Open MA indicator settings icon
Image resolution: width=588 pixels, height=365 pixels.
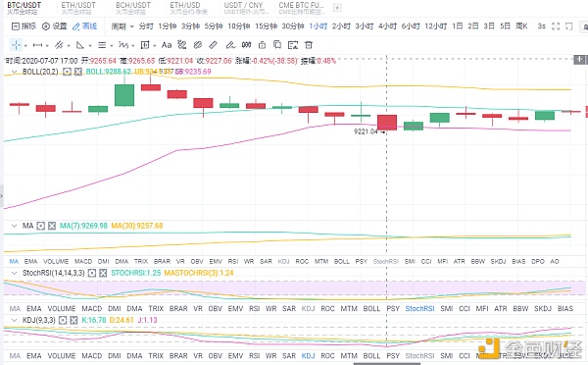pyautogui.click(x=41, y=226)
